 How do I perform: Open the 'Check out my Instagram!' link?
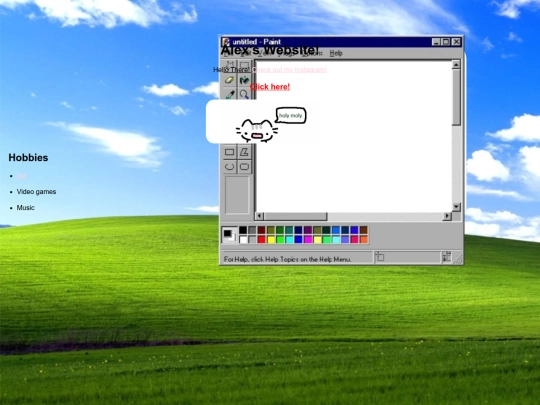pos(289,70)
